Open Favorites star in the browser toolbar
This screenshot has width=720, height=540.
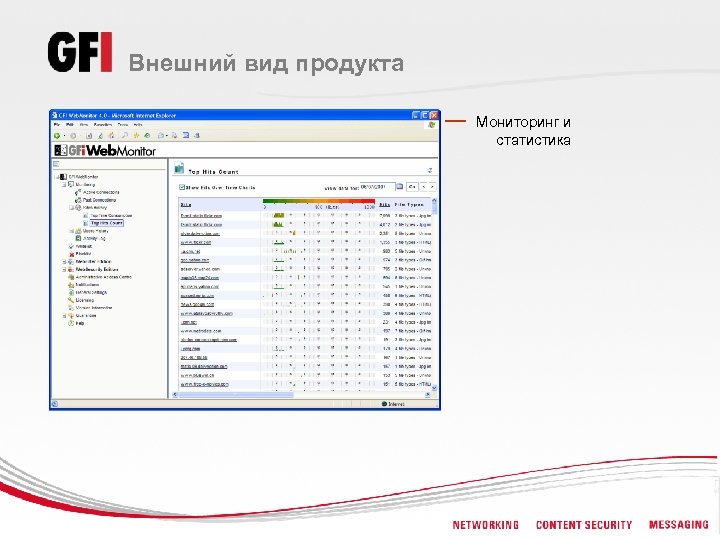point(136,135)
